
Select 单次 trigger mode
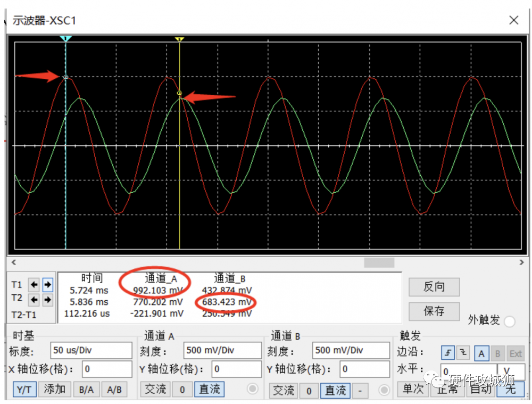tap(413, 389)
